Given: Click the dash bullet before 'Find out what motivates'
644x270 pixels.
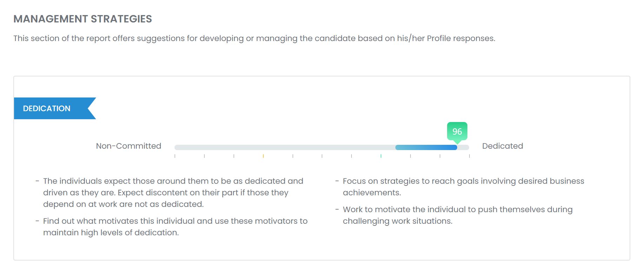Looking at the screenshot, I should point(37,221).
